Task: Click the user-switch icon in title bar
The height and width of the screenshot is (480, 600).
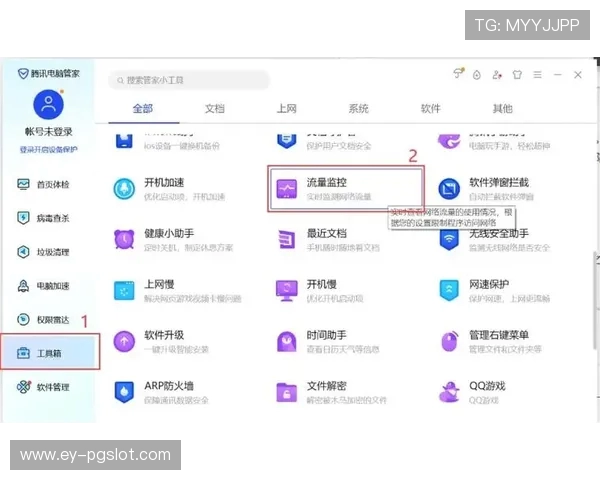Action: (x=497, y=75)
